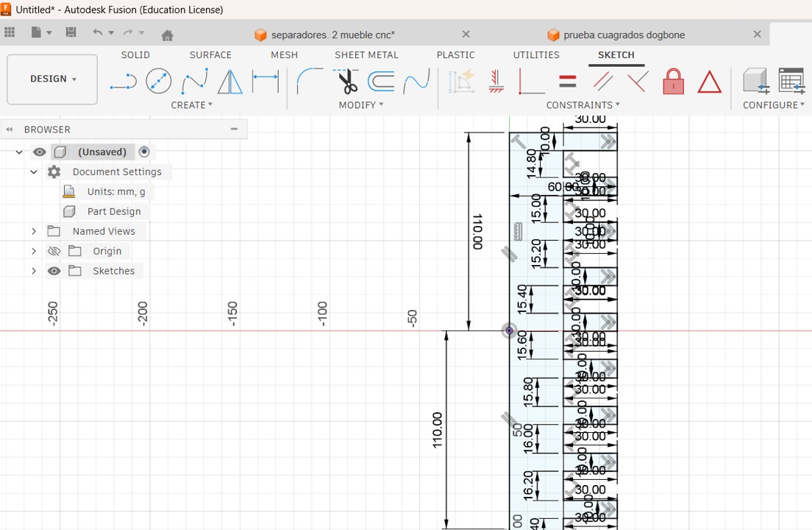Open the Redo history dropdown arrow

tap(141, 32)
